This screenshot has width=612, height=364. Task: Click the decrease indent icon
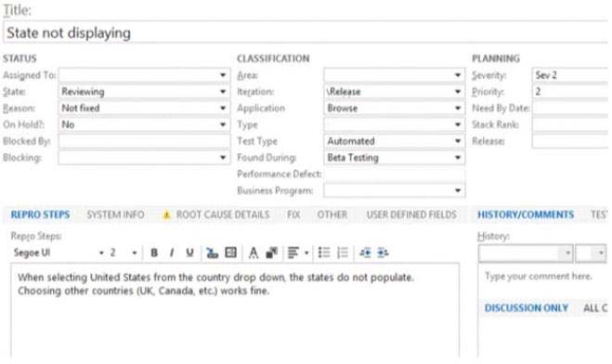point(365,253)
